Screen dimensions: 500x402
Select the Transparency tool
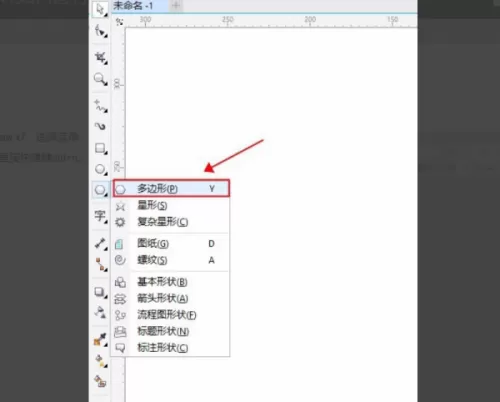[100, 312]
